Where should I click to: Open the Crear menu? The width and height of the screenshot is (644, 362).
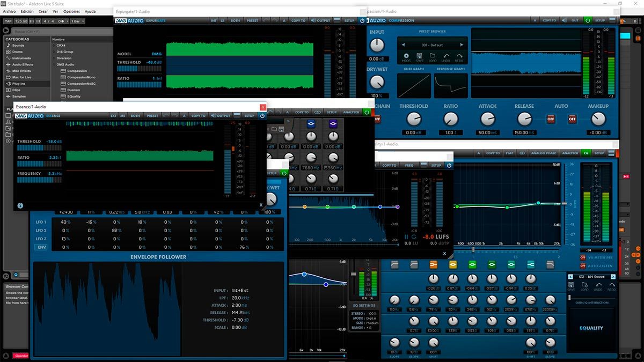point(43,11)
